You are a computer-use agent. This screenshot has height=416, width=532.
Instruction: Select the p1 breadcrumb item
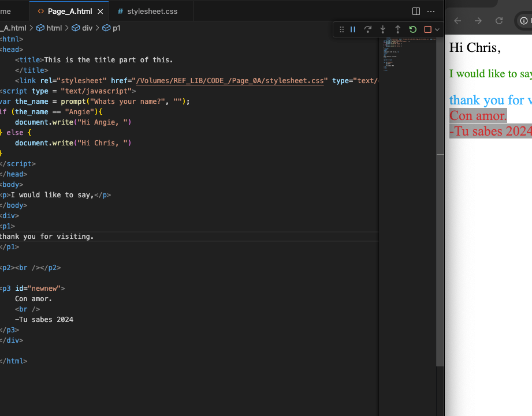click(x=116, y=28)
